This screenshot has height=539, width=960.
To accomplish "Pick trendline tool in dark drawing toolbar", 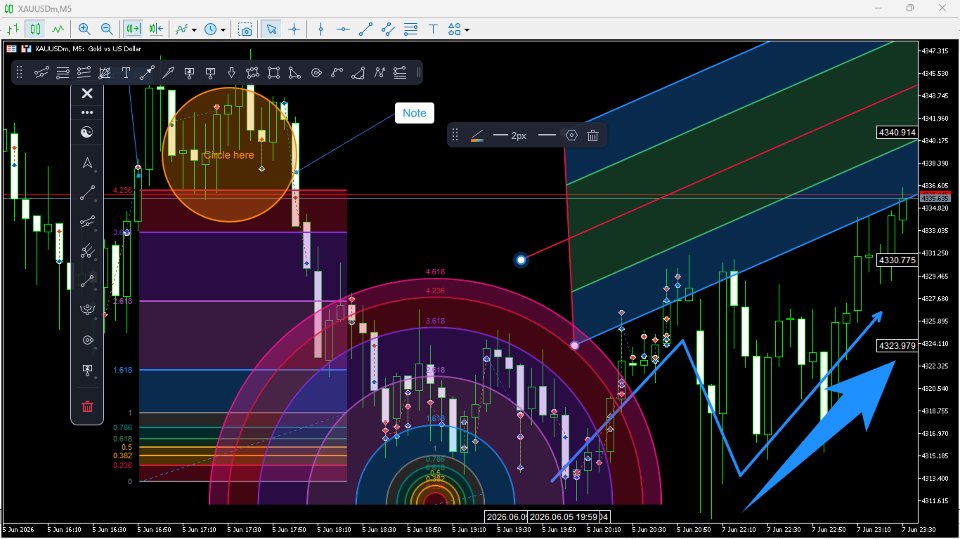I will [41, 73].
